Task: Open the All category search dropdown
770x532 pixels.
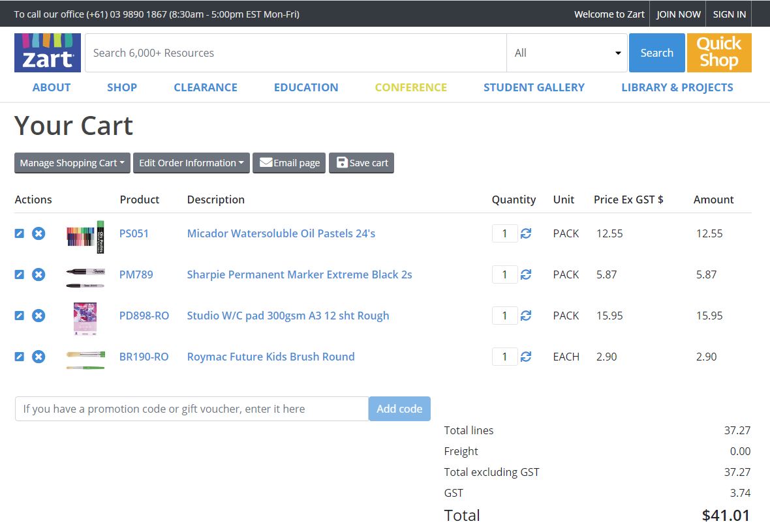Action: click(x=567, y=53)
